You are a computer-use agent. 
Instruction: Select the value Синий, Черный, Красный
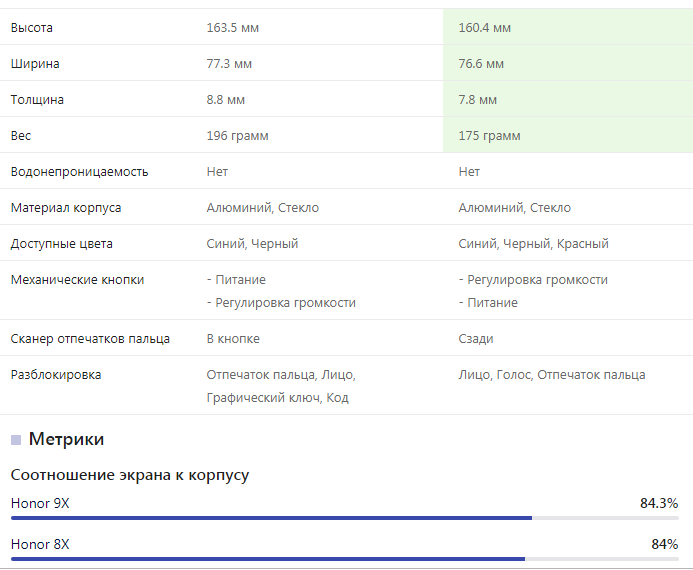tap(533, 243)
